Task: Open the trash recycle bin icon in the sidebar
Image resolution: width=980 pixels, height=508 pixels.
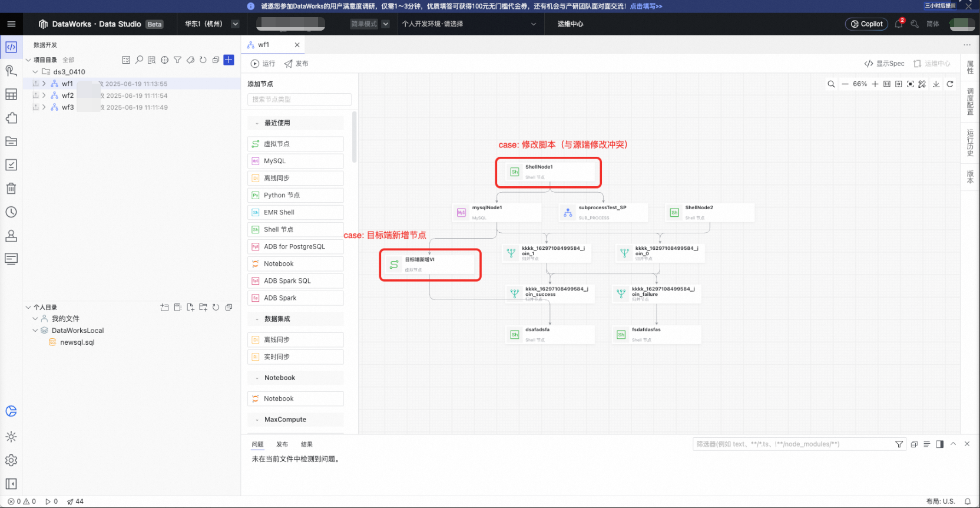Action: tap(11, 189)
